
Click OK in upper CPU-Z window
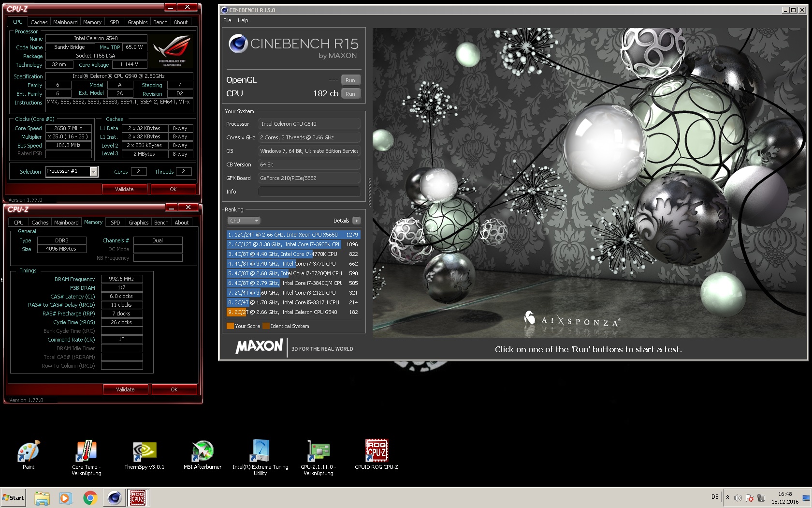pyautogui.click(x=173, y=189)
